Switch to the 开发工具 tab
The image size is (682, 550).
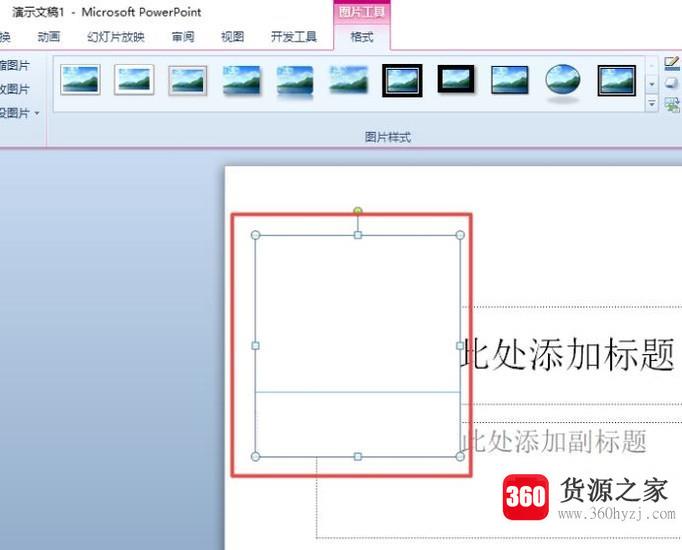[x=294, y=37]
